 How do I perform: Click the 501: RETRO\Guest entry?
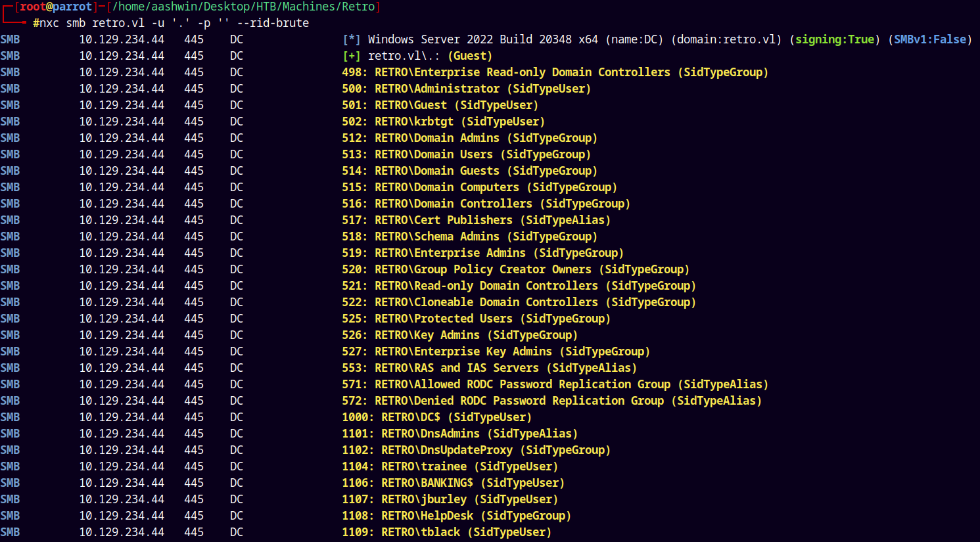[x=440, y=105]
